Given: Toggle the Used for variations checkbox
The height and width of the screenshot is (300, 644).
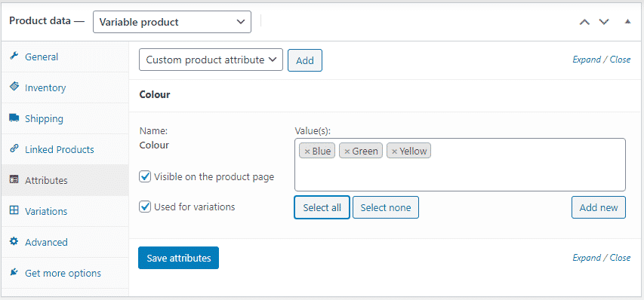Looking at the screenshot, I should [145, 207].
